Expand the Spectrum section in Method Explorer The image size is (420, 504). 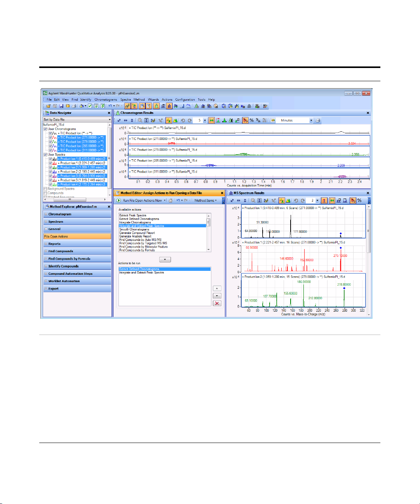tap(46, 221)
